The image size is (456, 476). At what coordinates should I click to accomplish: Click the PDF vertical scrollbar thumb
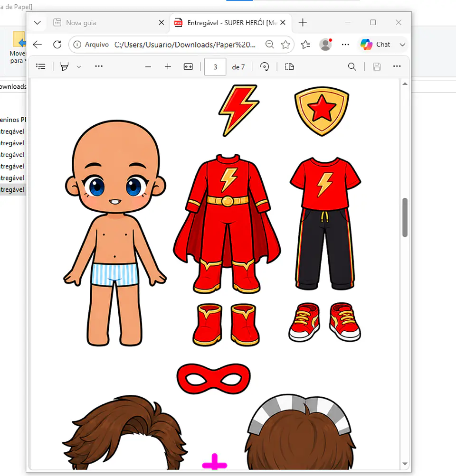point(405,217)
